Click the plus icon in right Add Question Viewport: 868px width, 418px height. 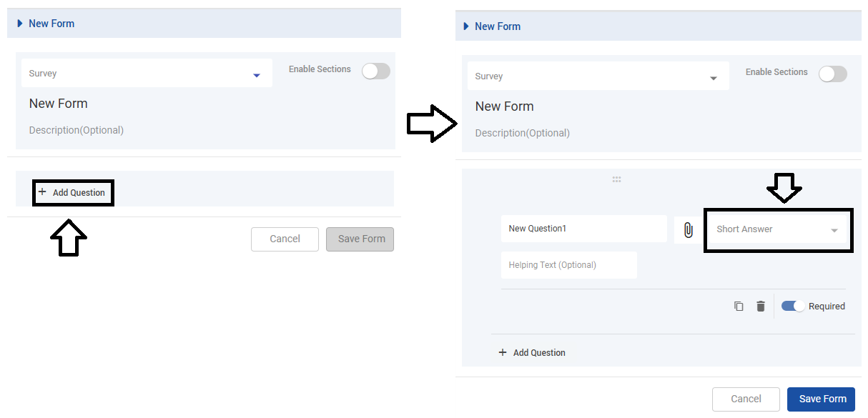tap(503, 352)
